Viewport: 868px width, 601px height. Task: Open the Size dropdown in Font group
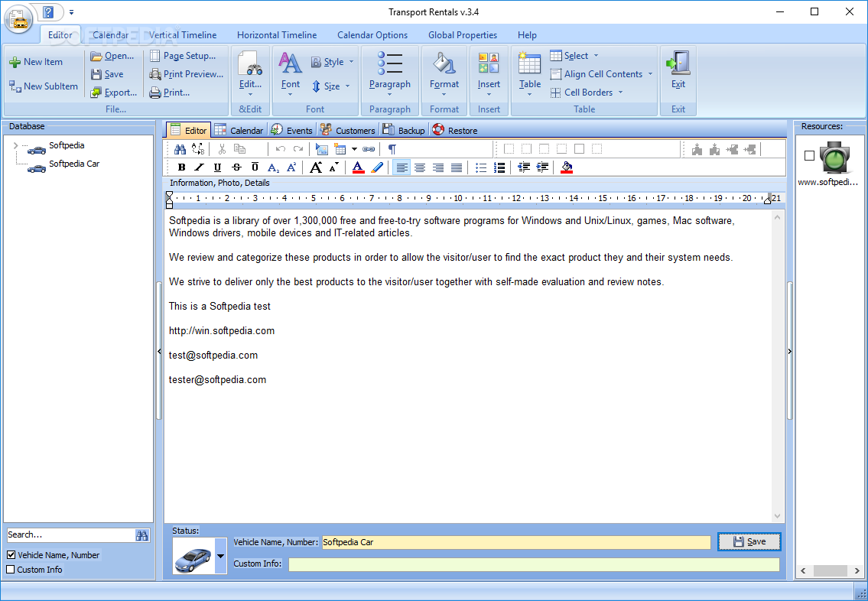tap(331, 86)
